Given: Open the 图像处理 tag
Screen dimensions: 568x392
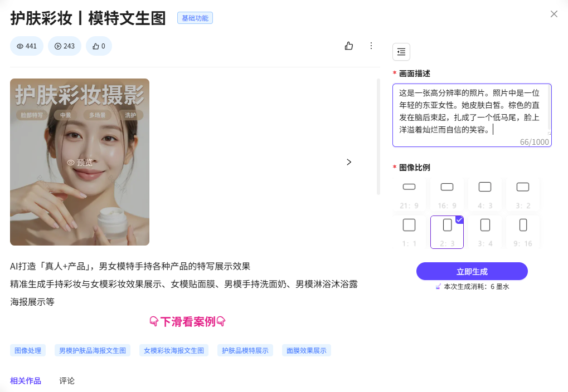Looking at the screenshot, I should tap(28, 350).
